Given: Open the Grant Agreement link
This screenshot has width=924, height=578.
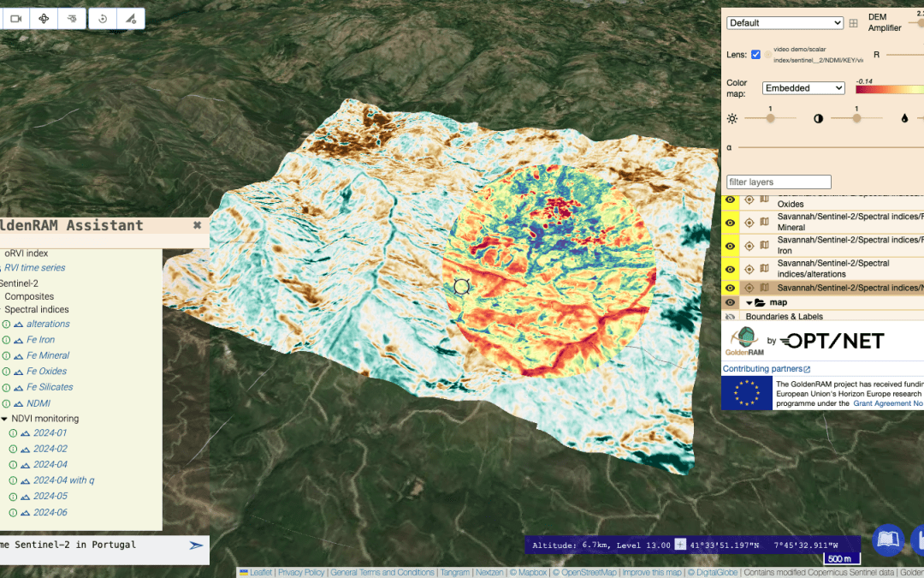Looking at the screenshot, I should click(x=888, y=403).
